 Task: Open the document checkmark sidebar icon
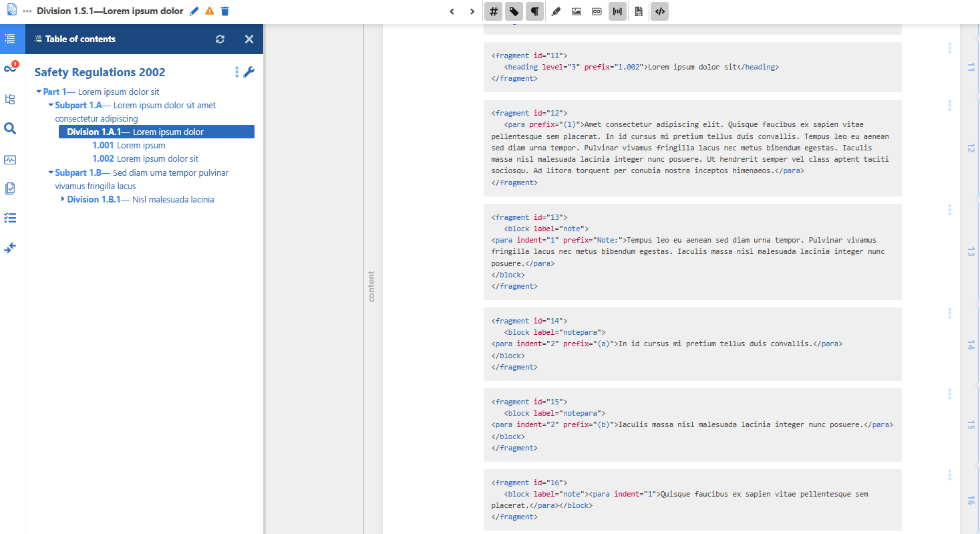click(10, 188)
